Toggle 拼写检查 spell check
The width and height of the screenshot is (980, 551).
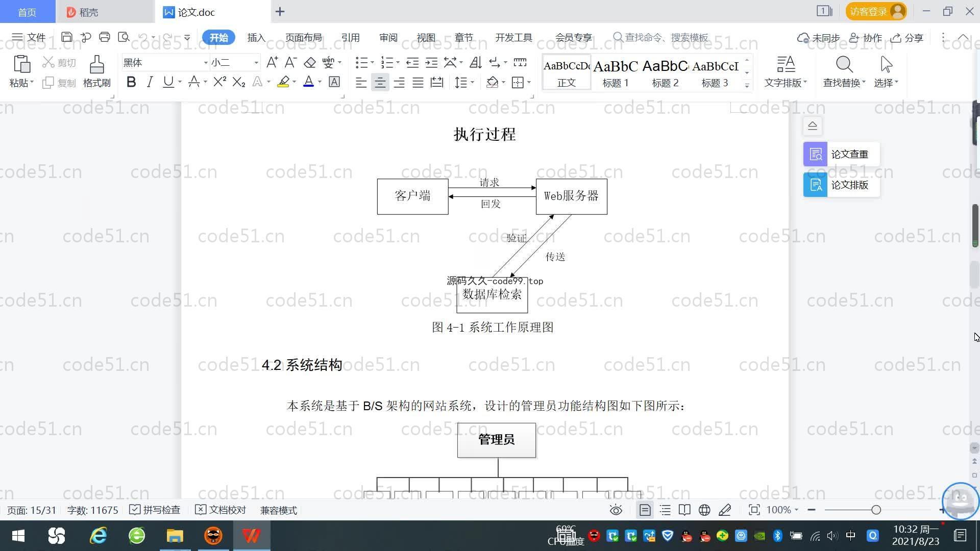click(155, 510)
